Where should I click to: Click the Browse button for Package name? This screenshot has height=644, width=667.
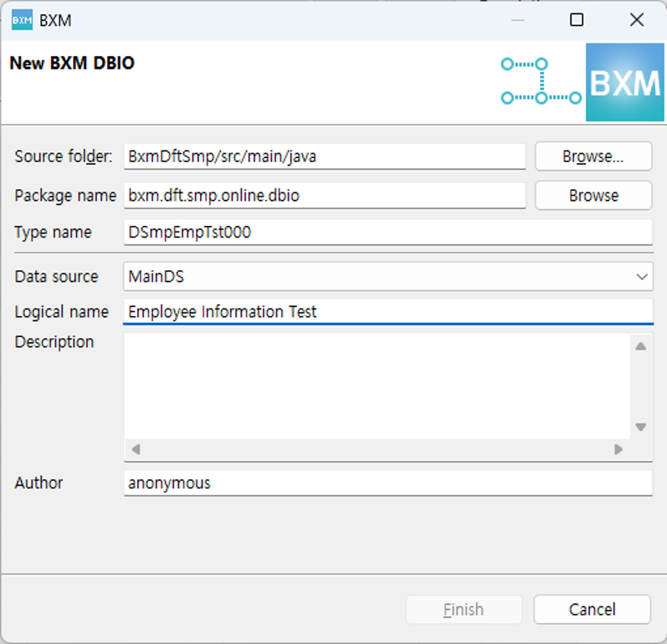(x=593, y=196)
